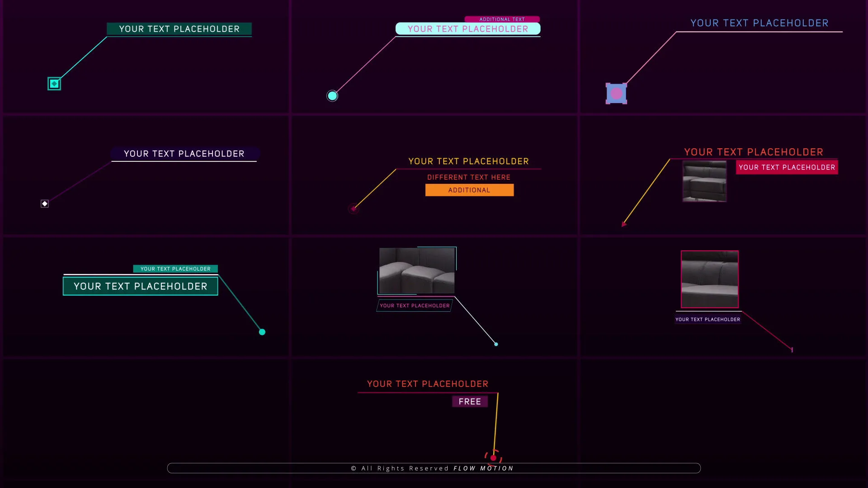Click the small sofa thumbnail beside the red label
This screenshot has height=488, width=868.
click(704, 181)
